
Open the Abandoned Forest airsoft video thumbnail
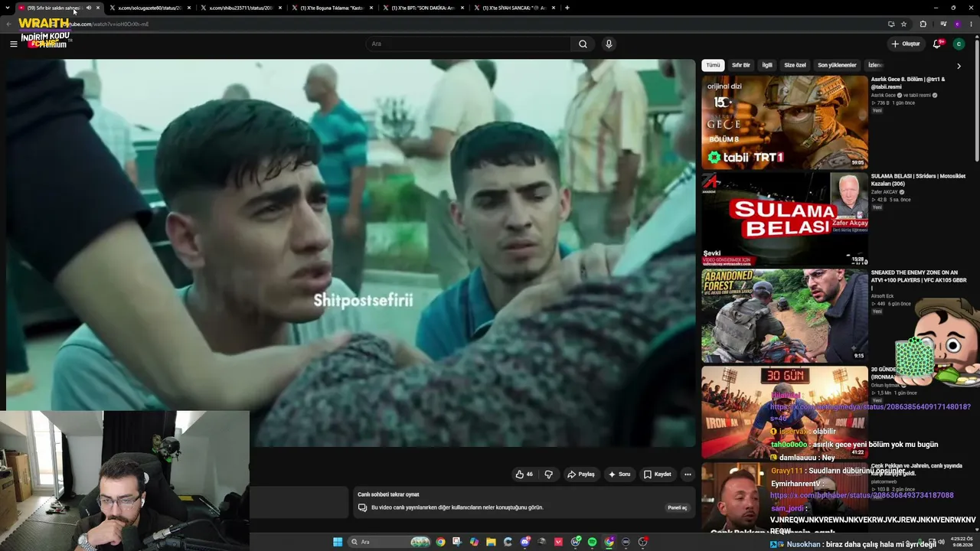click(x=785, y=316)
